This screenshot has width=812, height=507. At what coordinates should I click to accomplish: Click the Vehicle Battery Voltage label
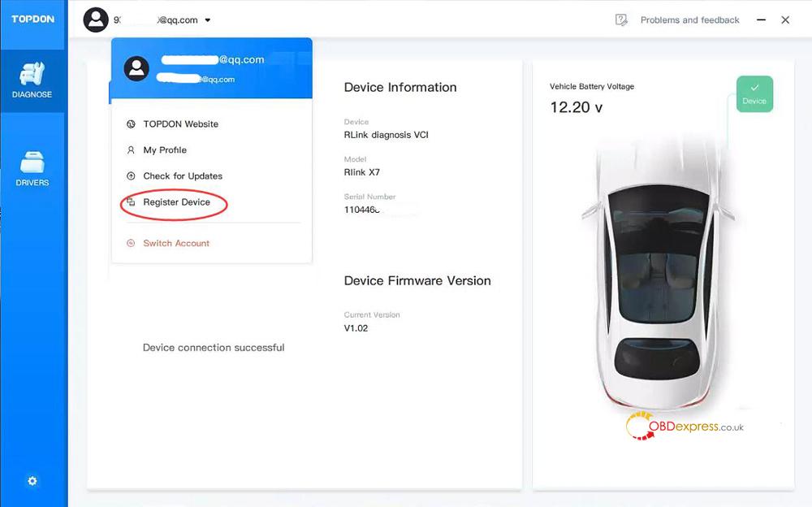(592, 87)
